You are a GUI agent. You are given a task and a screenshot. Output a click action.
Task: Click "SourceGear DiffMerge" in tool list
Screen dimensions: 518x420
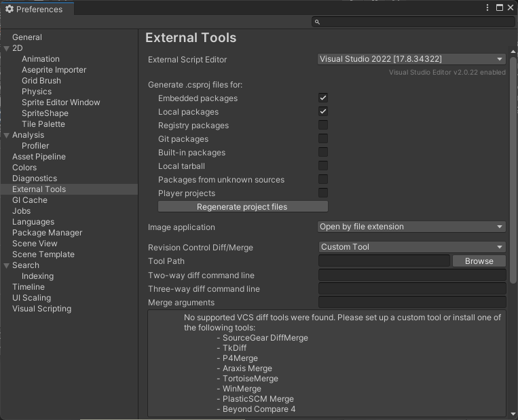click(x=265, y=338)
